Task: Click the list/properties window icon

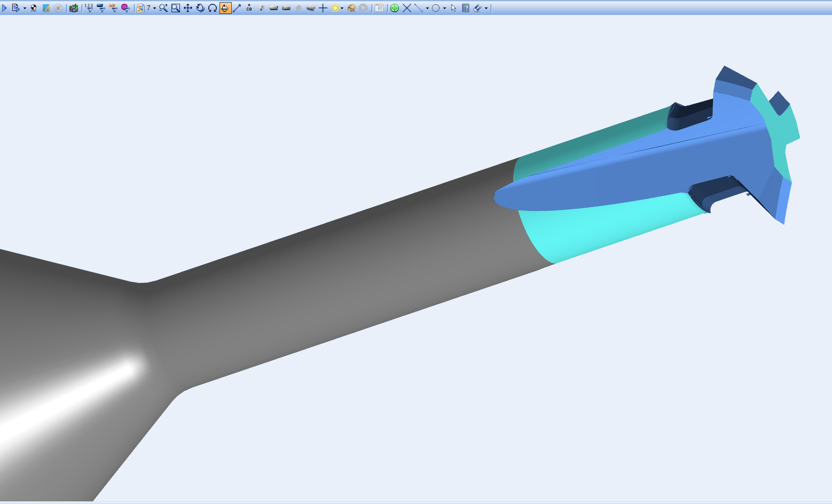Action: click(x=379, y=8)
